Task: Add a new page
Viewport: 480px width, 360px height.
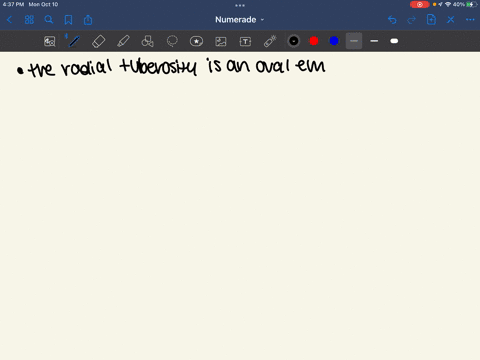Action: coord(431,20)
